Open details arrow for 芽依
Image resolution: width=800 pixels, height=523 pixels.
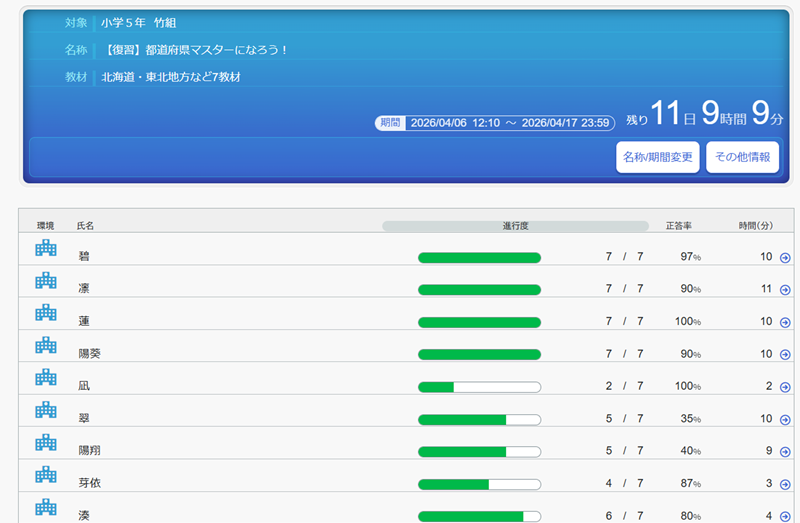[785, 484]
